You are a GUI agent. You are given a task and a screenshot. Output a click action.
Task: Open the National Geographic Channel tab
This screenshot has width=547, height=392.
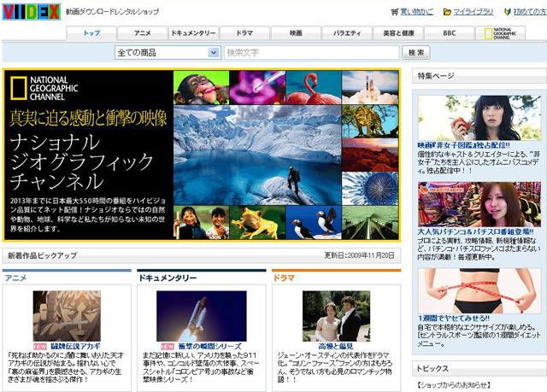coord(500,33)
